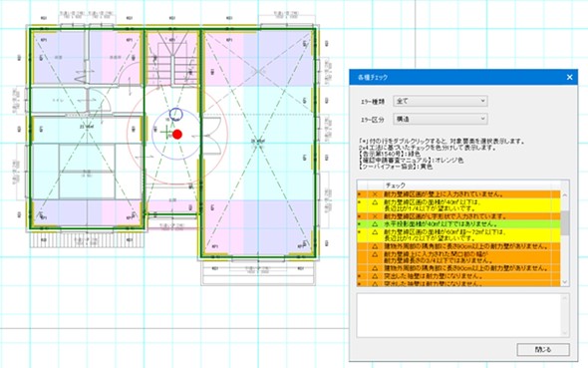Click the check list scrollbar down arrow
This screenshot has width=588, height=368.
(x=565, y=281)
